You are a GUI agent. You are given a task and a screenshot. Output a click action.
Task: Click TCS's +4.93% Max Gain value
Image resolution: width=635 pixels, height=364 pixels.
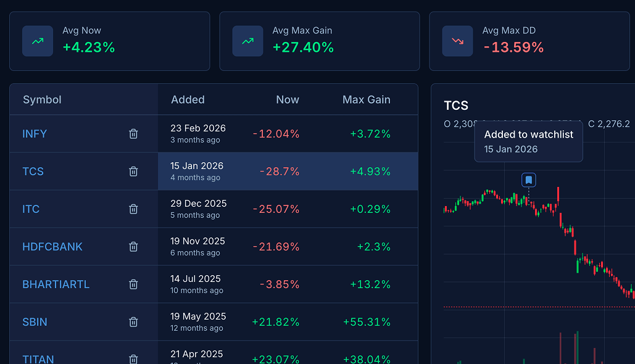coord(370,172)
